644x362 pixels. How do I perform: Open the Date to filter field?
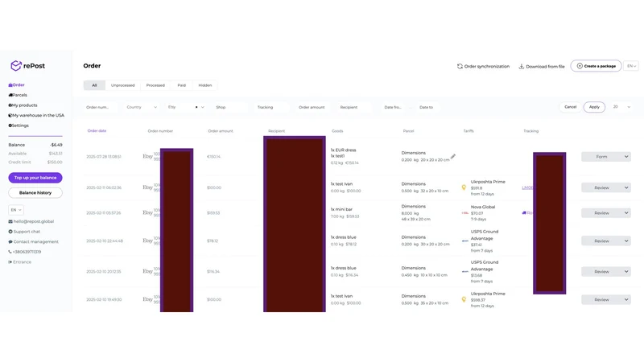coord(429,107)
